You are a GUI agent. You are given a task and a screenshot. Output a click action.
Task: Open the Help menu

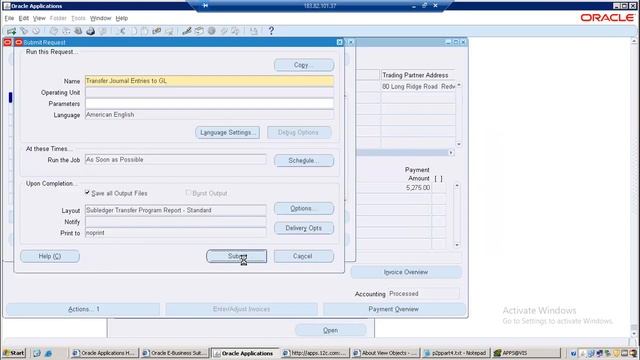122,18
